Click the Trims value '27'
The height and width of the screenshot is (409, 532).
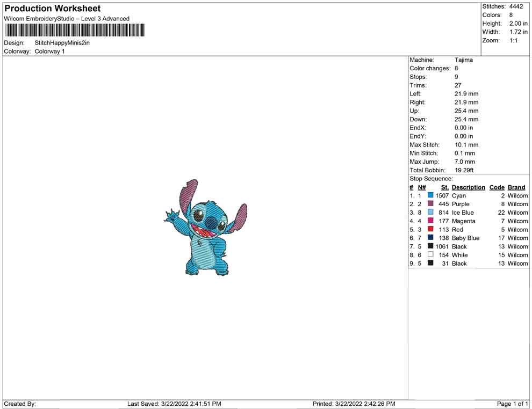click(458, 85)
